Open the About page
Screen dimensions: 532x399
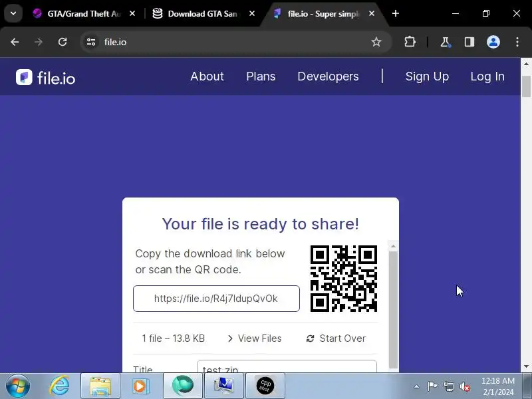[x=207, y=76]
